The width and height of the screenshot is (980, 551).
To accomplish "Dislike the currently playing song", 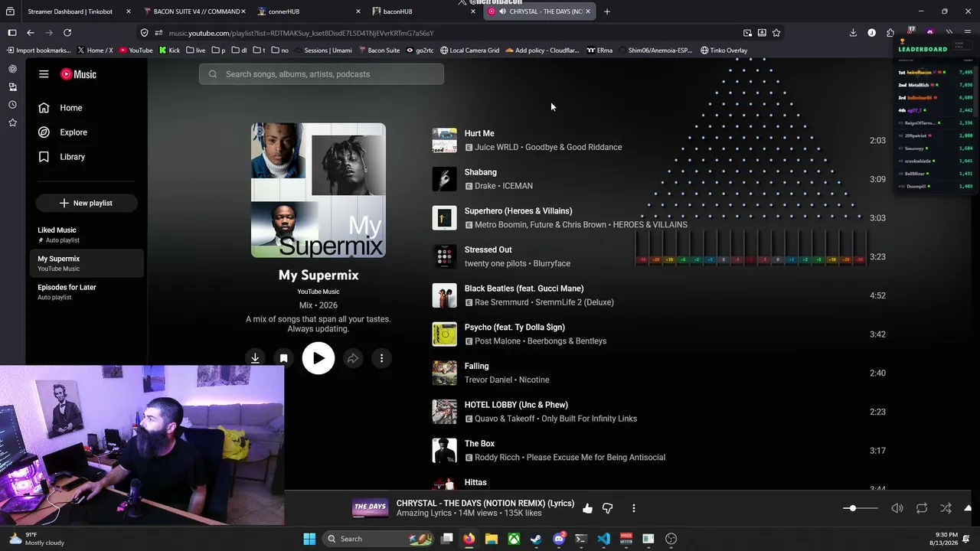I will 608,508.
